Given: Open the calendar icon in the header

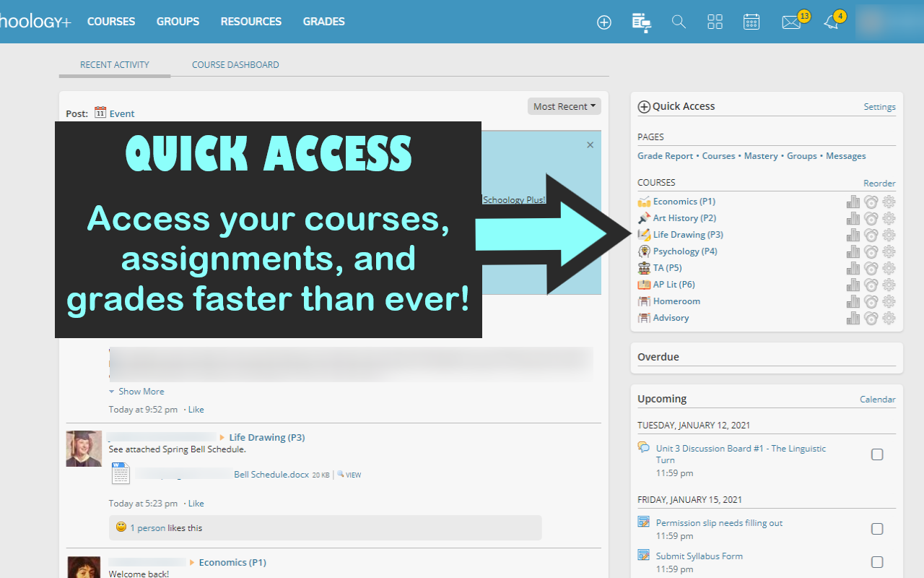Looking at the screenshot, I should [x=751, y=22].
